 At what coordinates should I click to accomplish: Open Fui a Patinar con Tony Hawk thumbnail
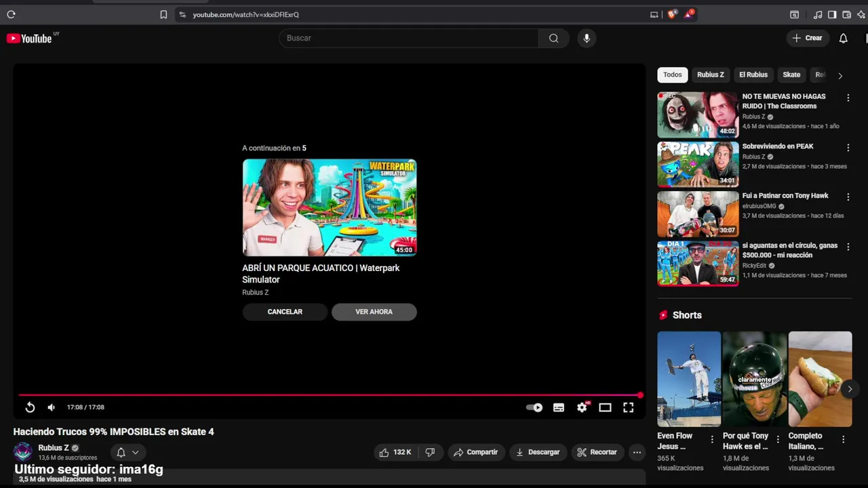pos(698,213)
